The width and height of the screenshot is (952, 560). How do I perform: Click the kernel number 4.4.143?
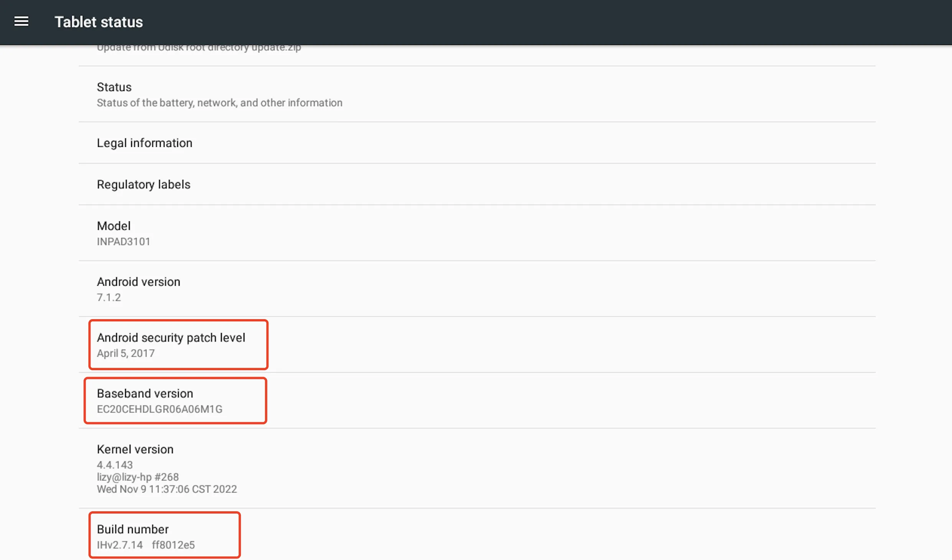[x=115, y=465]
